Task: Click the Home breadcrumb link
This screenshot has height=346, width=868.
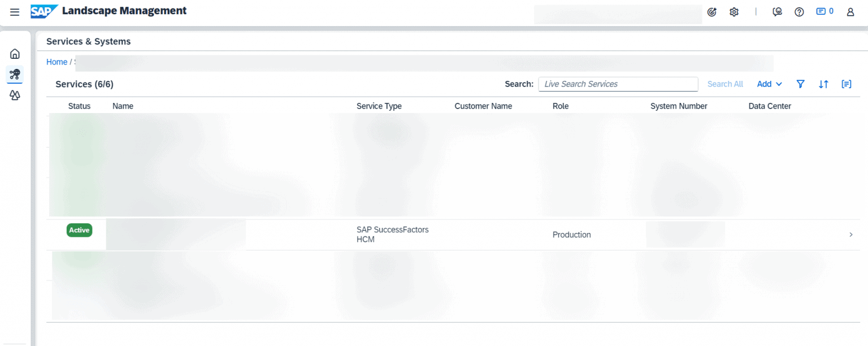Action: point(57,62)
